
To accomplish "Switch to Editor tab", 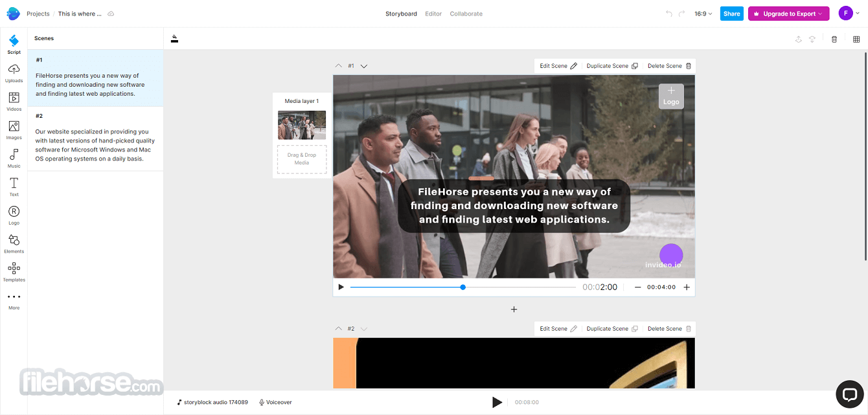I will coord(433,14).
